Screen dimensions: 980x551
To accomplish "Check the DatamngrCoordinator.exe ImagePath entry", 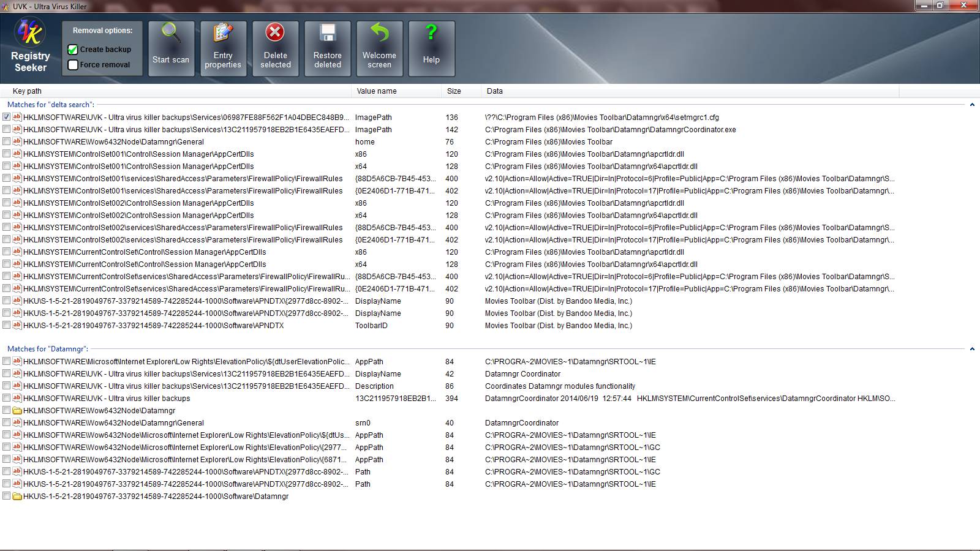I will tap(6, 129).
